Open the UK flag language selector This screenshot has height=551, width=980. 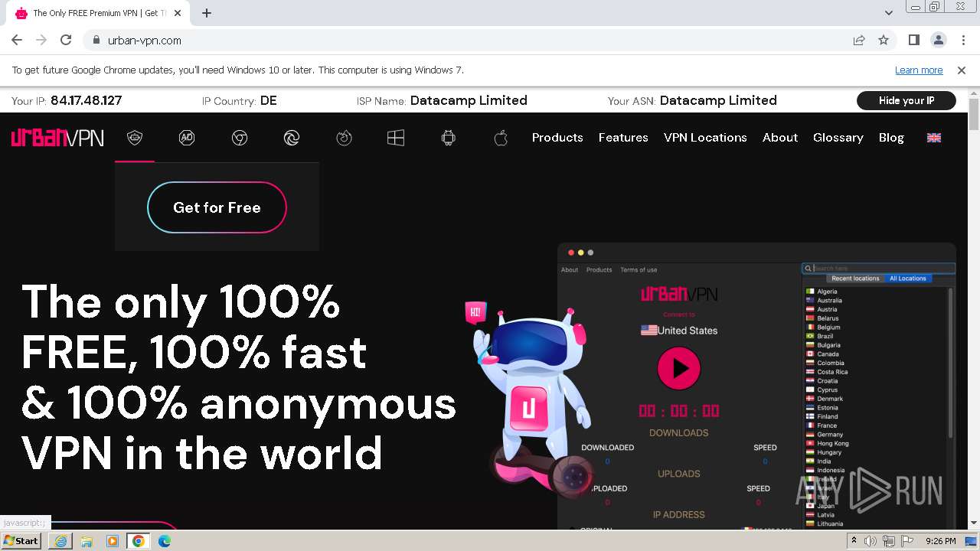point(934,138)
